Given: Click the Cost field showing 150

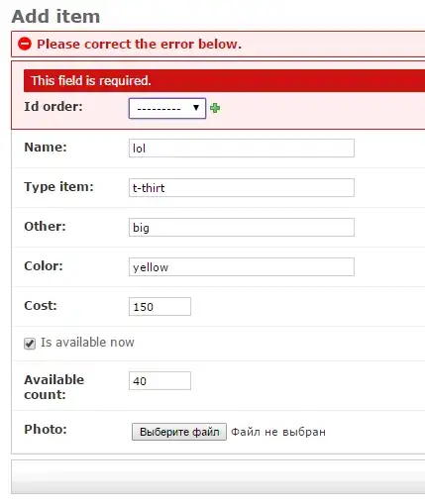Looking at the screenshot, I should [x=159, y=306].
